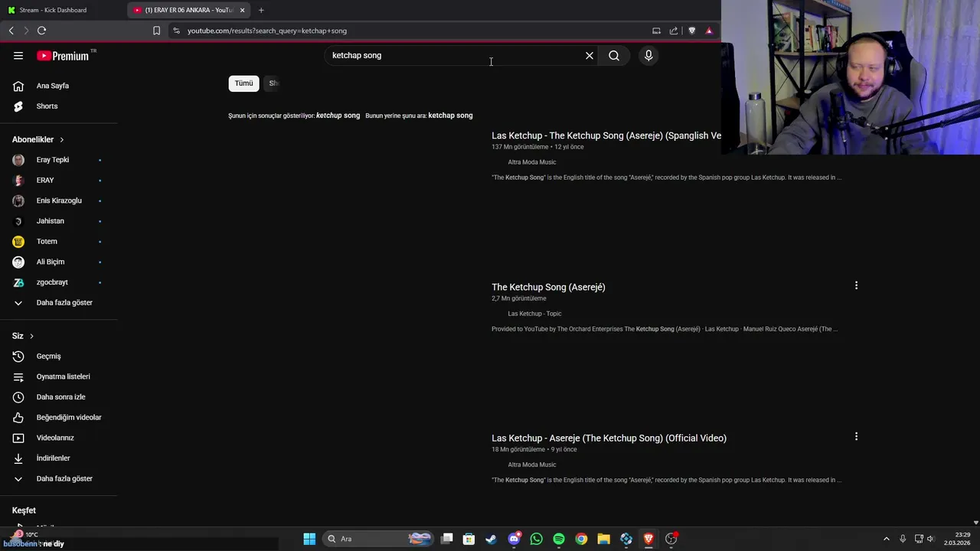Image resolution: width=980 pixels, height=551 pixels.
Task: Show hidden system tray icons
Action: pos(887,539)
